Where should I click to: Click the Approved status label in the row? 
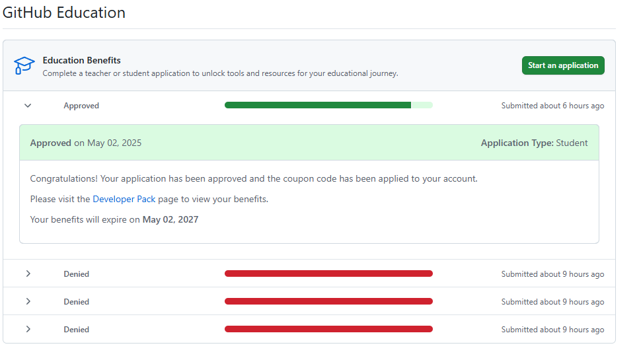81,106
